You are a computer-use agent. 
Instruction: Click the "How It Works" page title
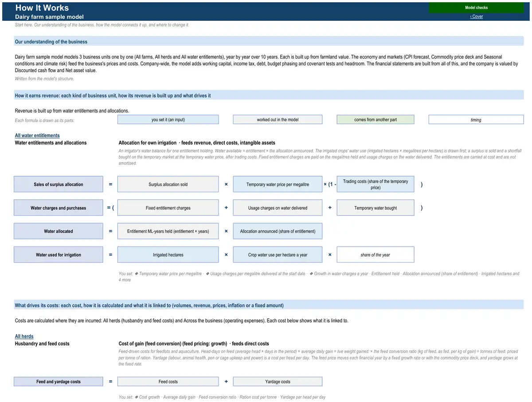tap(42, 8)
